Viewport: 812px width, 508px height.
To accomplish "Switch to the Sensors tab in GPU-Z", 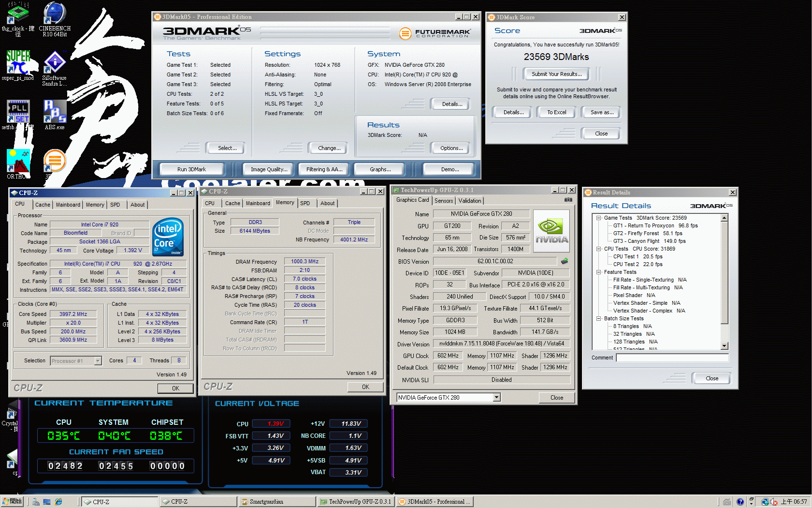I will pyautogui.click(x=444, y=201).
